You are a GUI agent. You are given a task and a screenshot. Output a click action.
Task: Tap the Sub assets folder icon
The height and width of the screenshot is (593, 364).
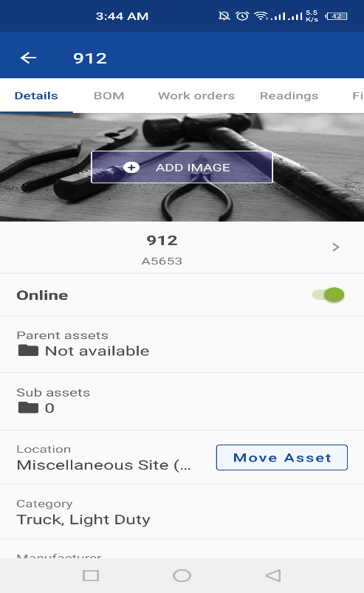(28, 408)
